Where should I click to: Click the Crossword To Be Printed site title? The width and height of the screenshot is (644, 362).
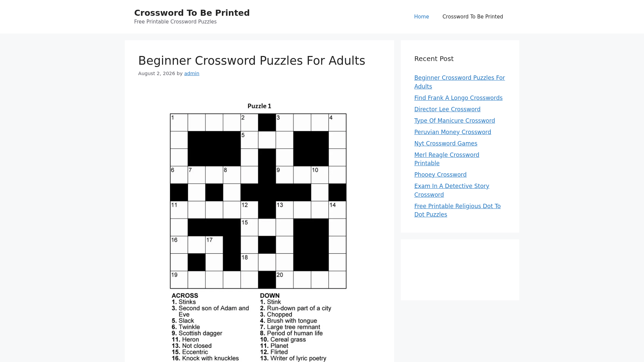click(192, 13)
